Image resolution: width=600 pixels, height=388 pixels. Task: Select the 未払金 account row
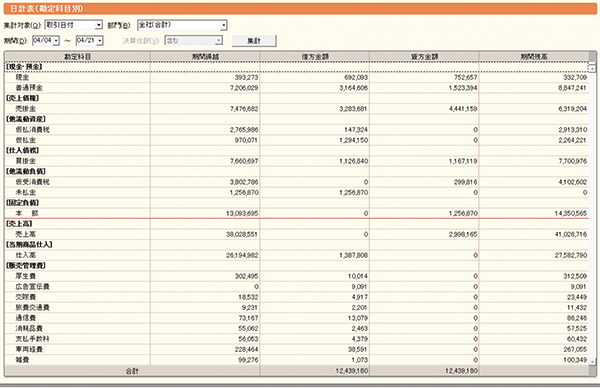pyautogui.click(x=296, y=192)
